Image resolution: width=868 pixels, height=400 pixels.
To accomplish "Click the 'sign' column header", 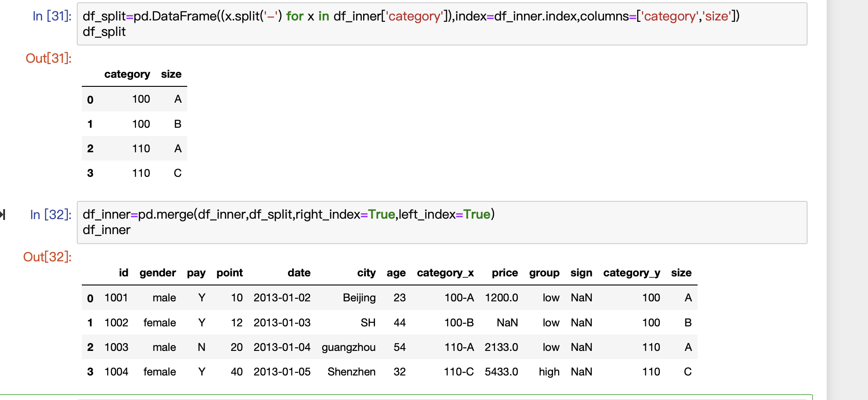I will coord(581,273).
